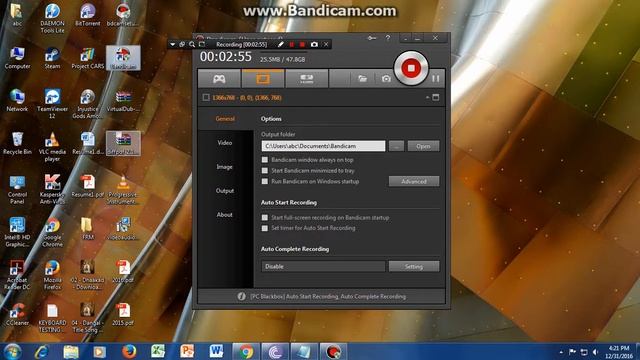Click the window-select icon on recording bar
Image resolution: width=640 pixels, height=360 pixels.
click(182, 44)
